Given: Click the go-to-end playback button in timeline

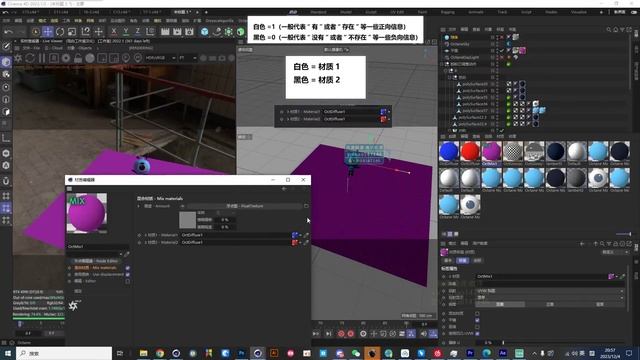Looking at the screenshot, I should (329, 333).
